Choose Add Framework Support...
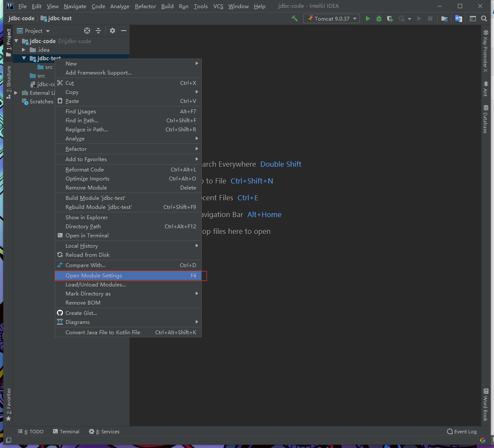The image size is (494, 448). [128, 72]
